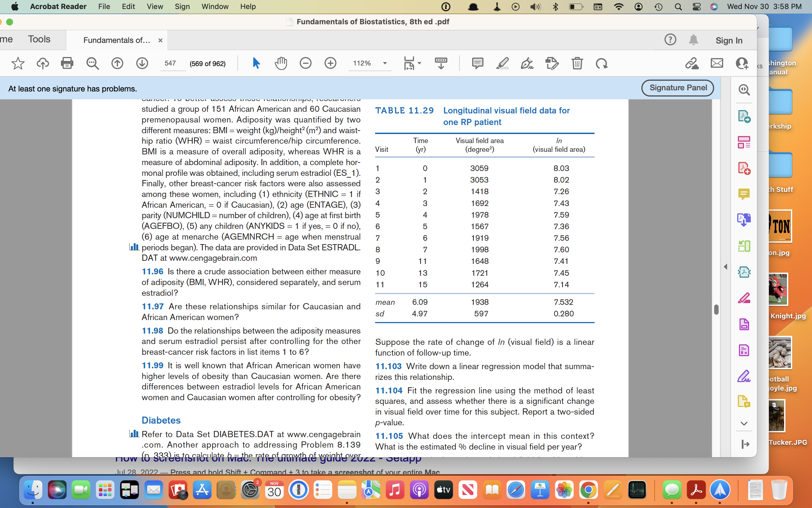Expand more tools with the chevron
This screenshot has width=812, height=508.
pyautogui.click(x=745, y=423)
